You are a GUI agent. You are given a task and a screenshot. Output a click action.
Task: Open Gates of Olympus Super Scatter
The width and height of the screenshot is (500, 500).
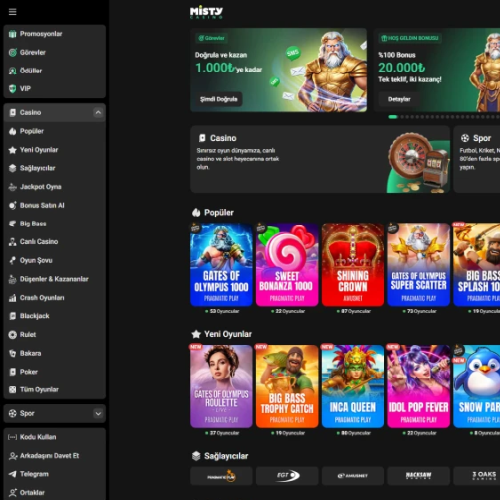pyautogui.click(x=419, y=265)
